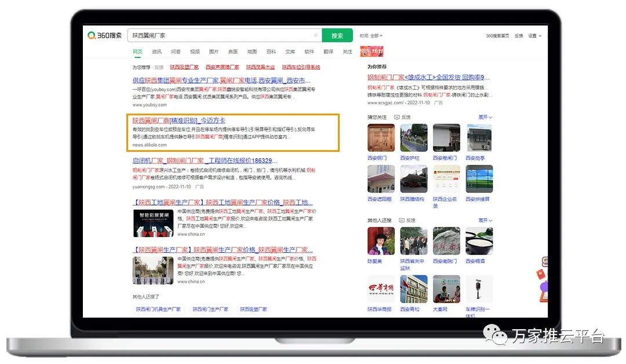Switch to the 图片 search tab
The image size is (626, 364).
click(x=213, y=52)
